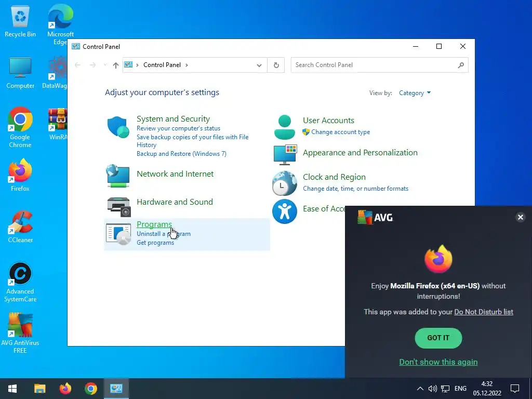Viewport: 532px width, 399px height.
Task: Open the User Accounts link
Action: coord(328,121)
